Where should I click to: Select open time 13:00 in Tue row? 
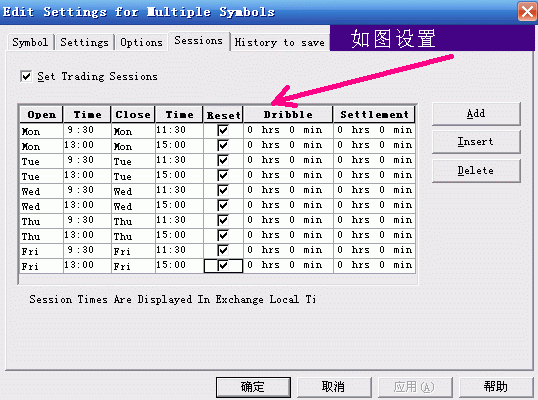87,175
